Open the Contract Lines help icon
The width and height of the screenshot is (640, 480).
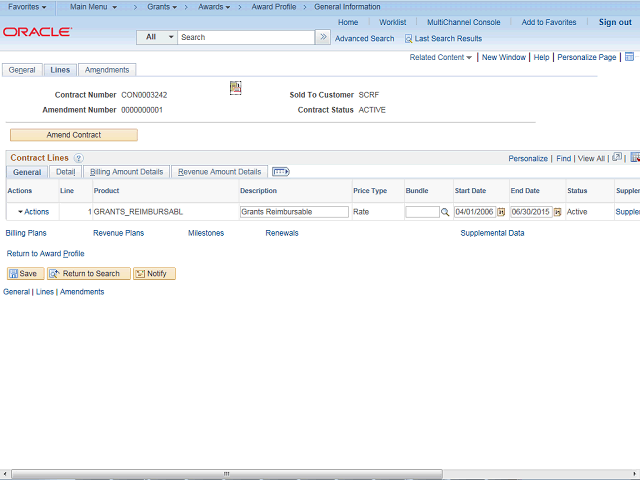coord(79,158)
